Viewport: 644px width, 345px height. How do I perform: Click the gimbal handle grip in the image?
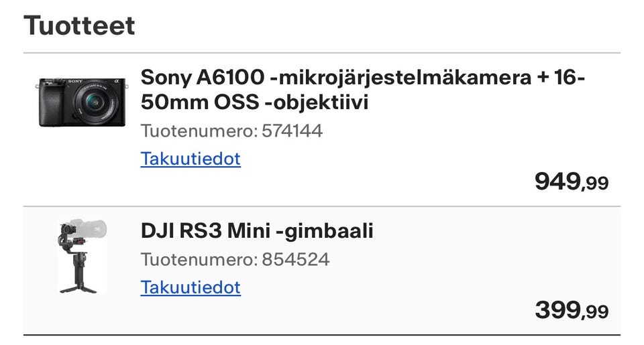pos(82,263)
